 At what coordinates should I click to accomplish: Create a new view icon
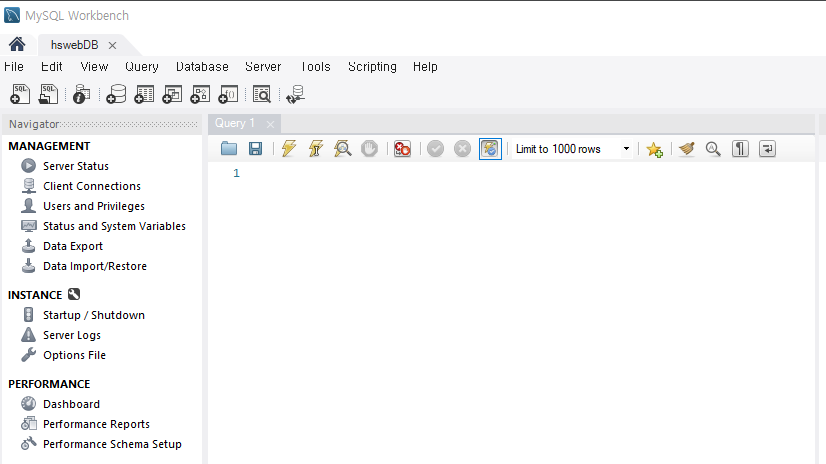(172, 94)
